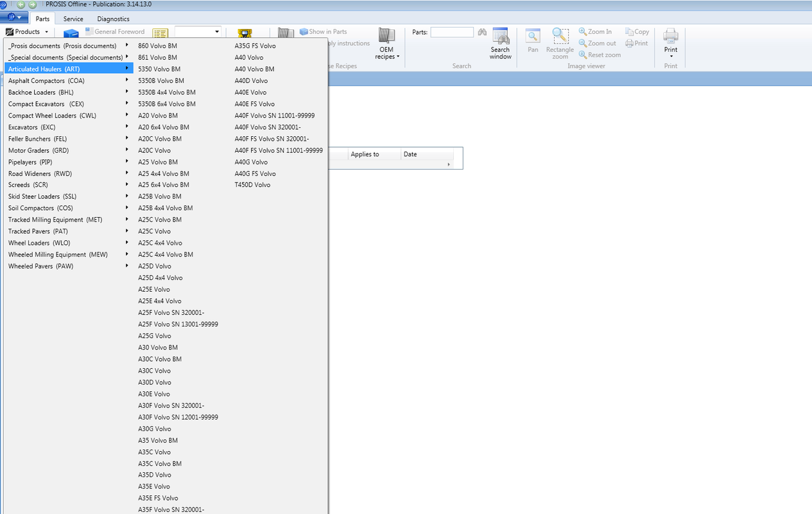
Task: Click Zoom out in Image viewer
Action: tap(597, 43)
